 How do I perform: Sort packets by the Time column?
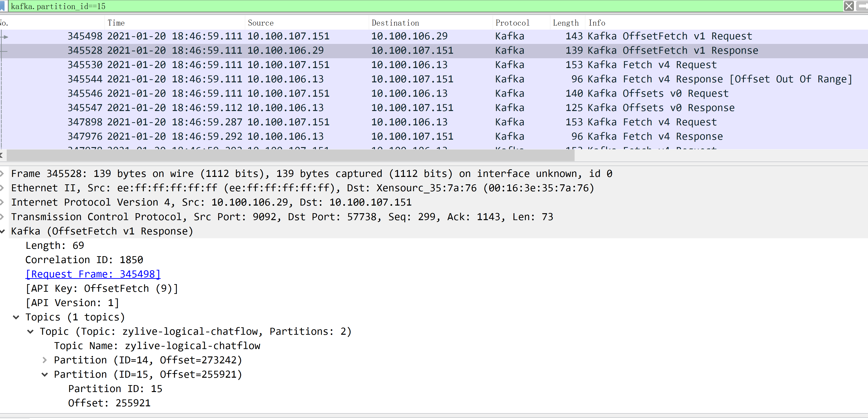click(116, 23)
